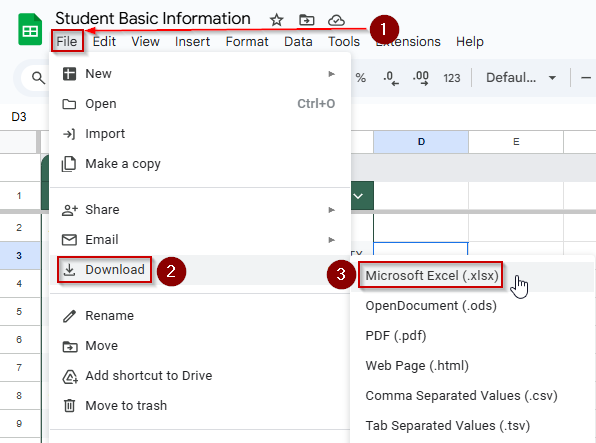Screen dimensions: 596x443
Task: Select Import from the File menu
Action: tap(200, 134)
